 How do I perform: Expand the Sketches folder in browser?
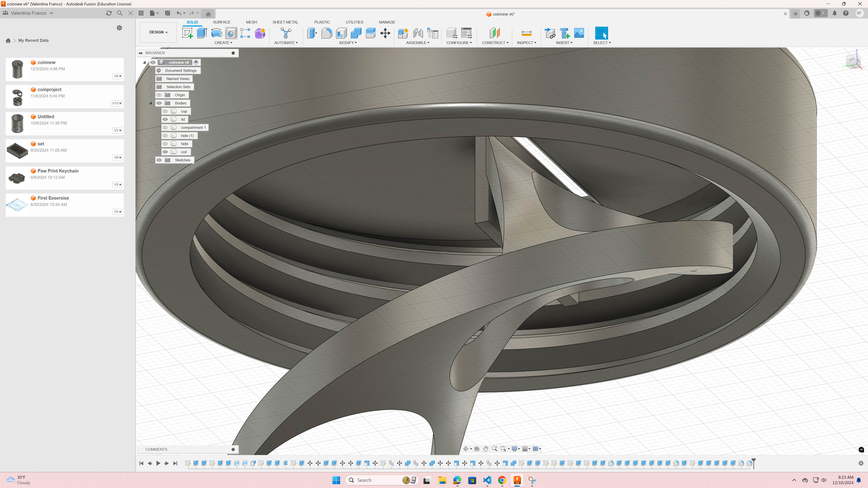[x=150, y=160]
